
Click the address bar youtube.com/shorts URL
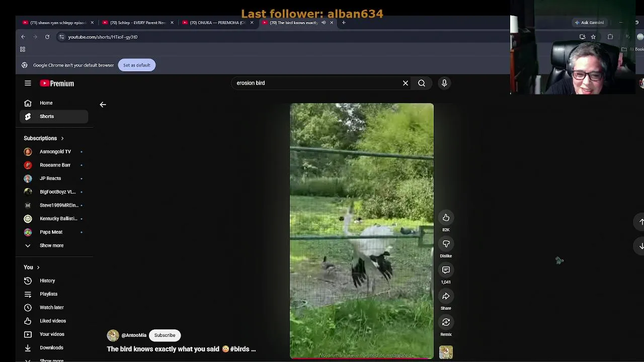point(103,37)
